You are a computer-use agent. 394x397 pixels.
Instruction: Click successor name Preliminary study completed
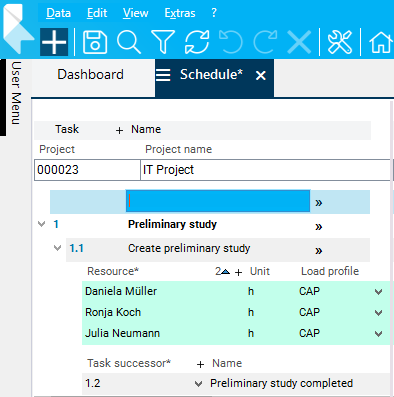[281, 383]
